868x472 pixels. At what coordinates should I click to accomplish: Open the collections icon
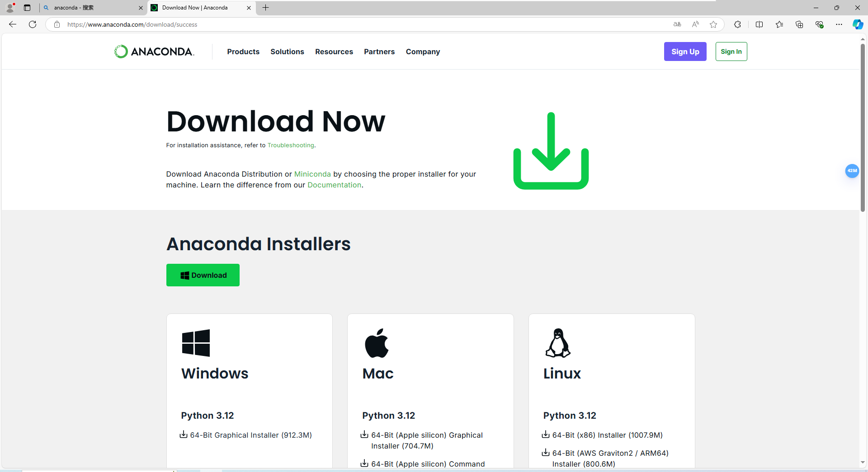(799, 24)
